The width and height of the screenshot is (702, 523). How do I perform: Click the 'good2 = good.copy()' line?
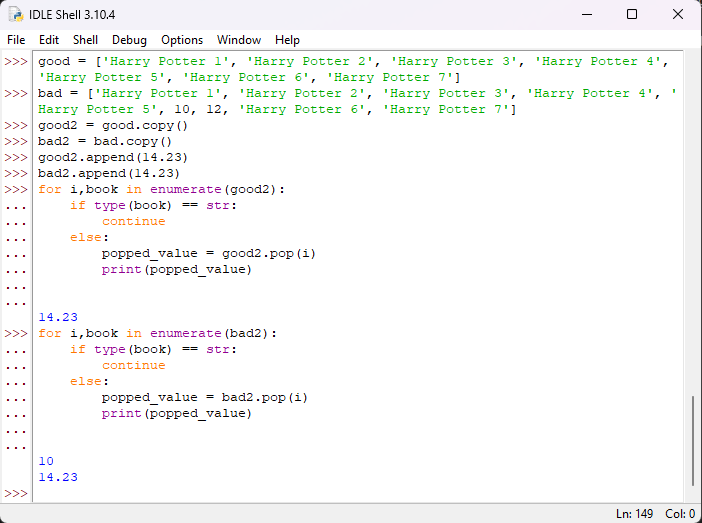point(113,125)
